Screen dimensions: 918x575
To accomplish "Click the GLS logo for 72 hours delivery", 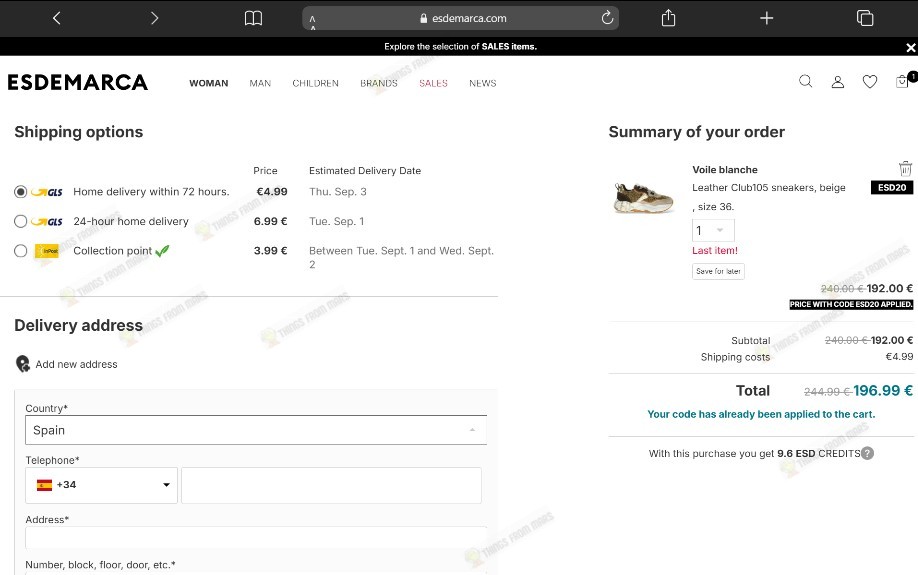I will coord(47,192).
